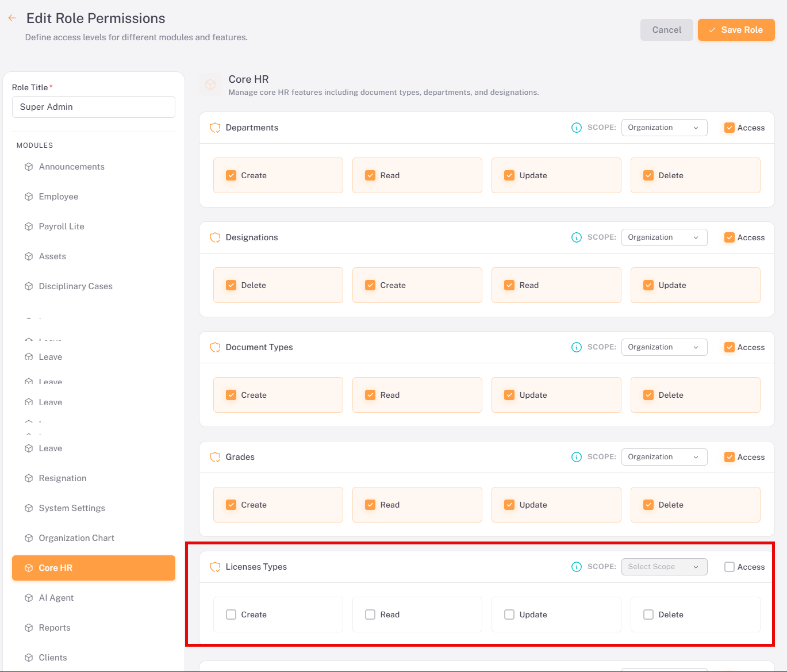
Task: Click the shield icon next to Designations
Action: click(215, 237)
